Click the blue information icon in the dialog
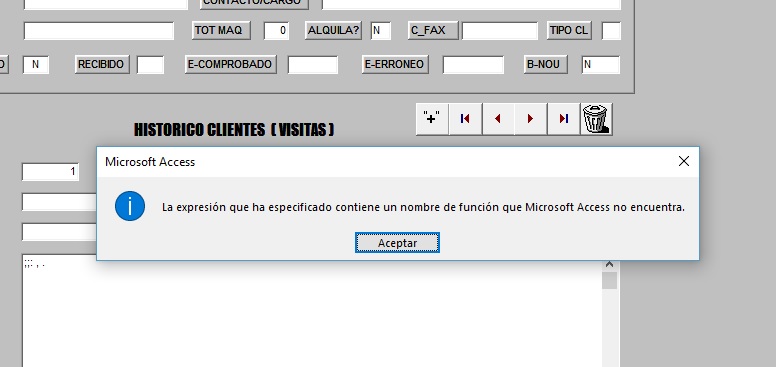Screen dimensions: 776x367 pyautogui.click(x=130, y=206)
